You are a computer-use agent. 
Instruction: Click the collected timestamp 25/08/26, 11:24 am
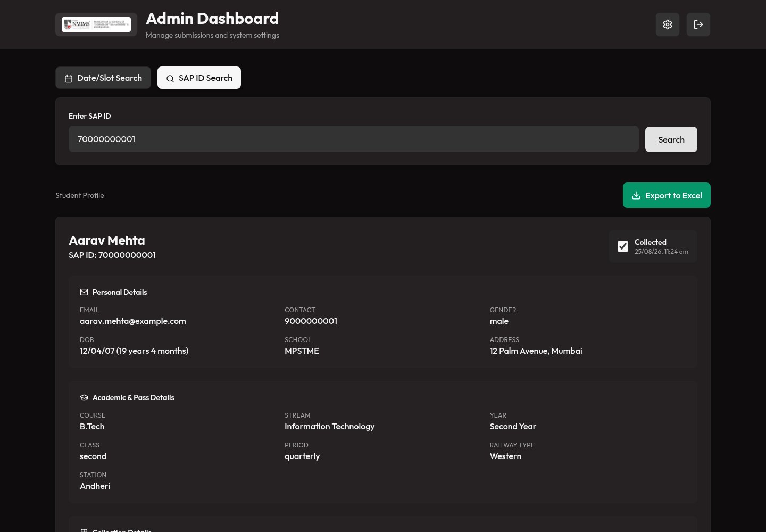click(661, 252)
